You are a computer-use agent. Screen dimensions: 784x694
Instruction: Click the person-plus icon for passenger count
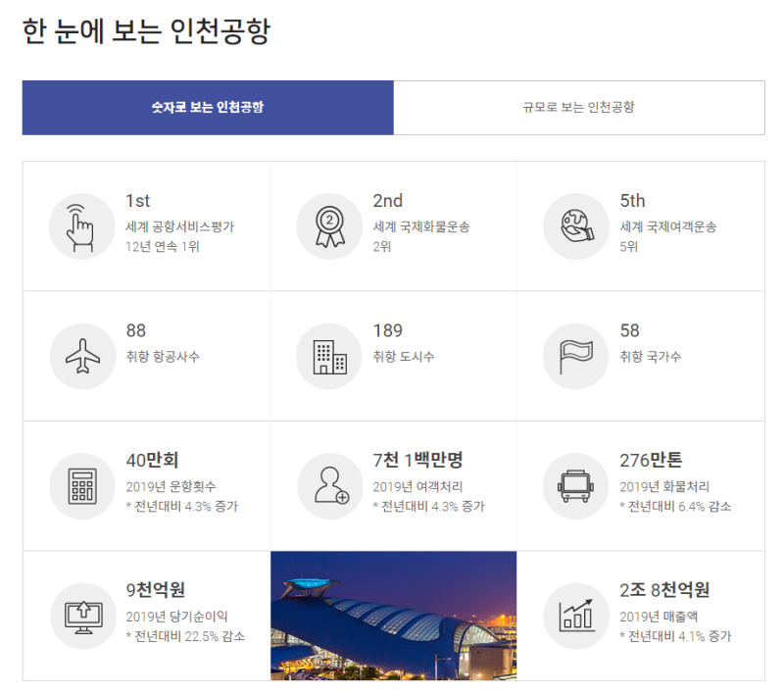(329, 486)
